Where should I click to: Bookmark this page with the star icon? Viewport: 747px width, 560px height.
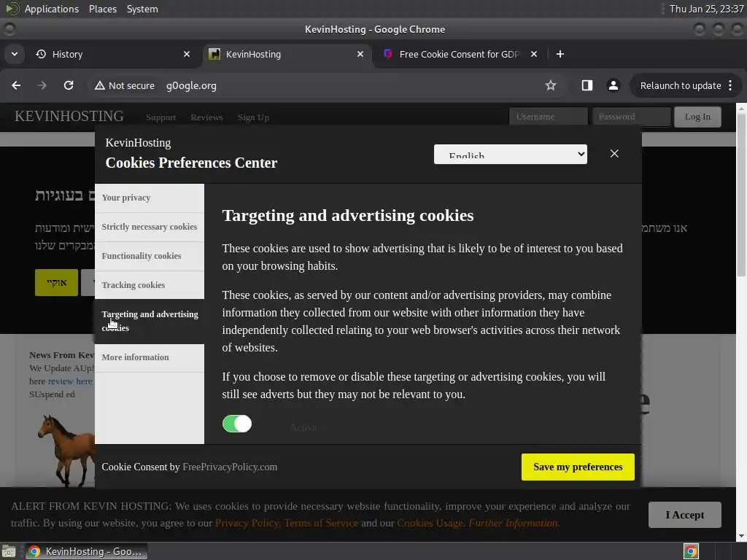(551, 85)
